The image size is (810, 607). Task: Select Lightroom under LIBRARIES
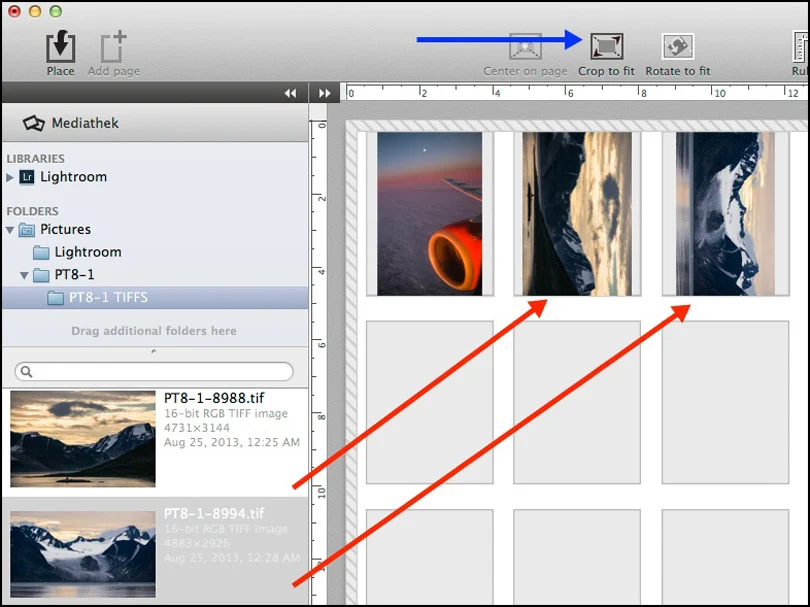point(73,177)
